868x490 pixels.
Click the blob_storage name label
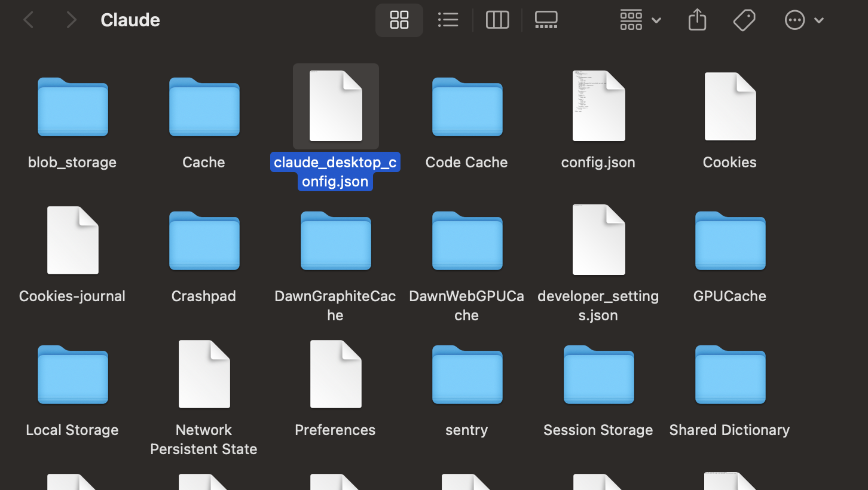tap(72, 163)
